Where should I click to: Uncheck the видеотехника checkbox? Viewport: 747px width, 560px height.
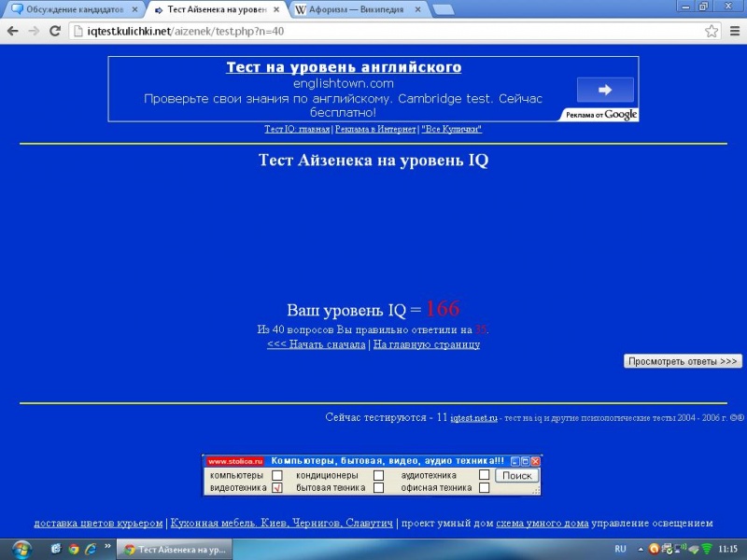(x=276, y=487)
